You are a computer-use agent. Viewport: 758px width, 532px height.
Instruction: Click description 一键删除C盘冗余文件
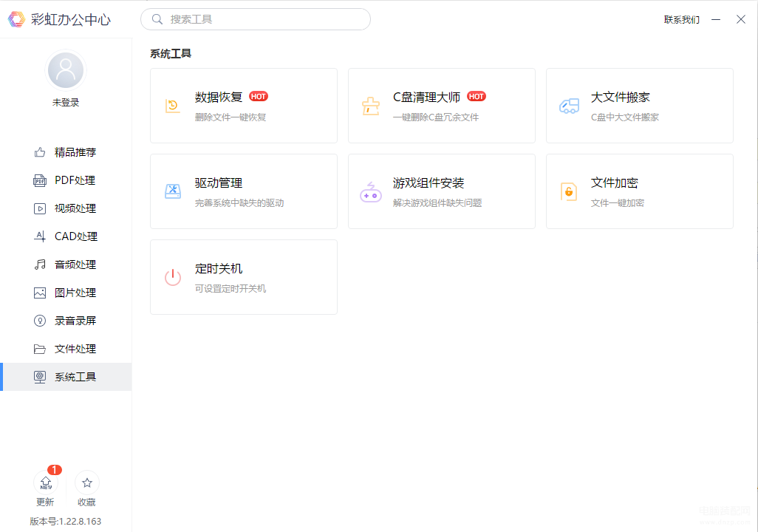point(436,117)
